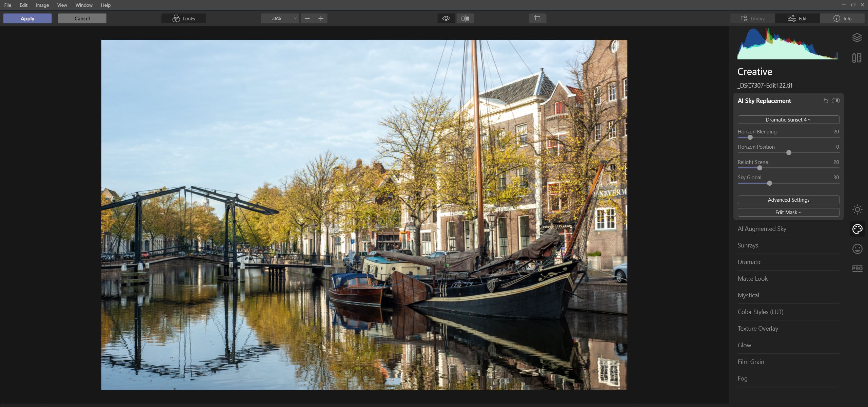
Task: Toggle the quick preview eye icon
Action: click(x=446, y=18)
